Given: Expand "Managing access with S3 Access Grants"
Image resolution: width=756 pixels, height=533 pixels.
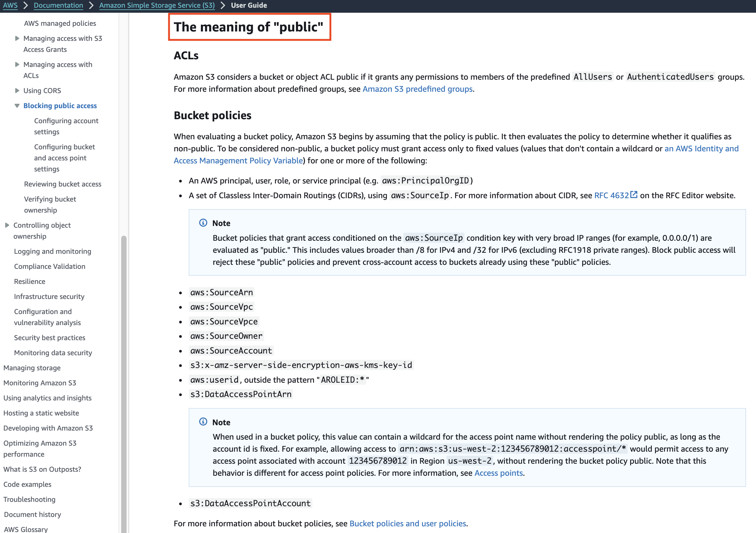Looking at the screenshot, I should 17,38.
